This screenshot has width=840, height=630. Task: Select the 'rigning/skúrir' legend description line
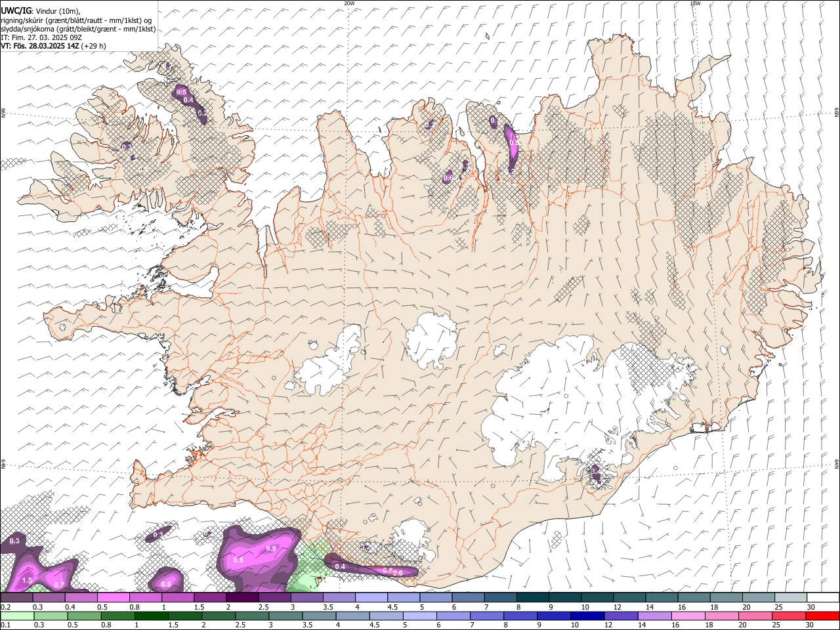coord(76,20)
